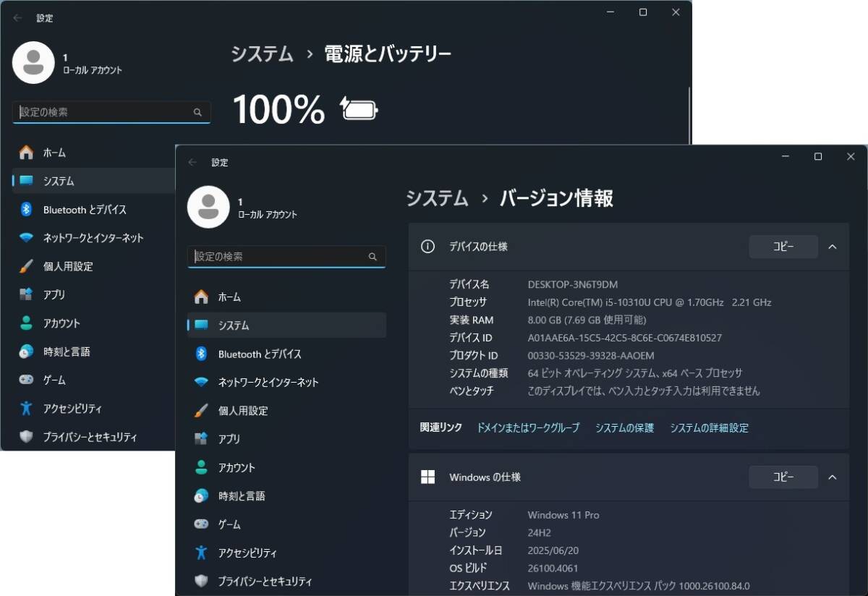Click the Privacy shield icon in front window
This screenshot has width=868, height=596.
(202, 582)
